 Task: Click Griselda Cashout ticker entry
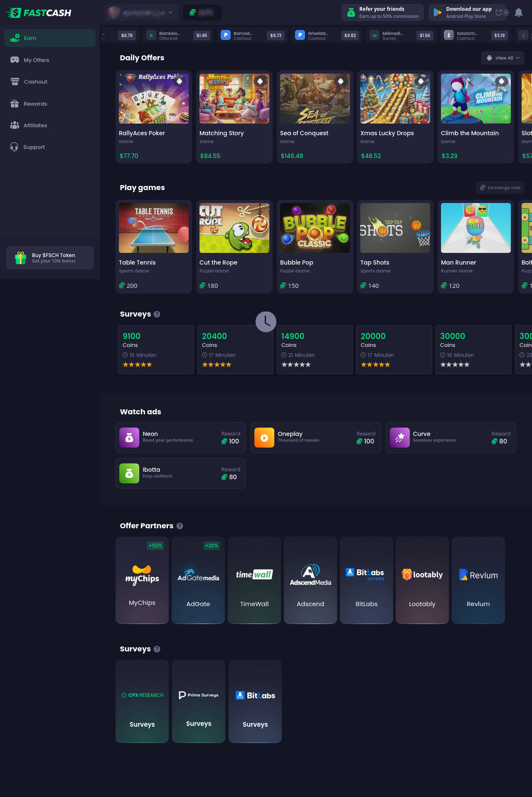pos(327,35)
